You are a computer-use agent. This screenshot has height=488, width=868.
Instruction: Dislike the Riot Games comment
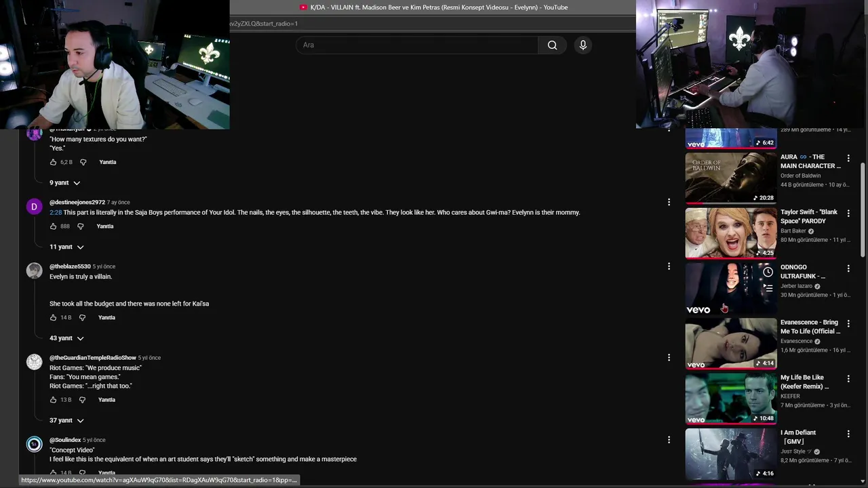click(x=83, y=400)
